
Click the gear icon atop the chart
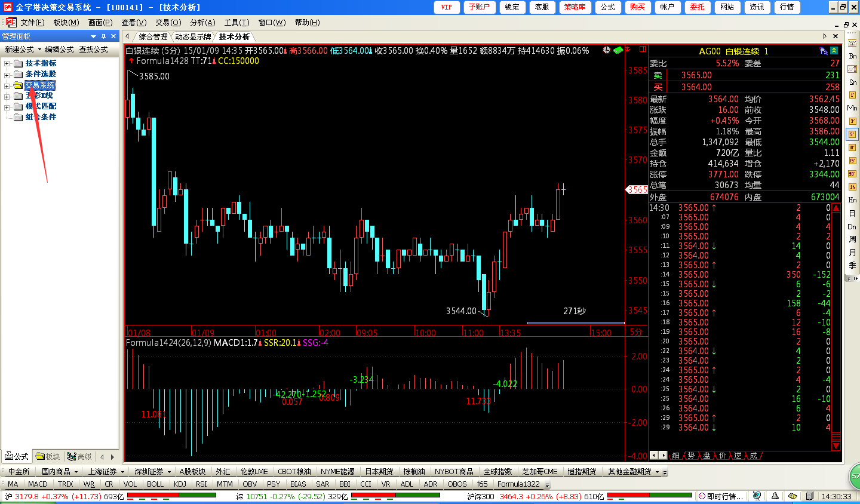[x=607, y=50]
